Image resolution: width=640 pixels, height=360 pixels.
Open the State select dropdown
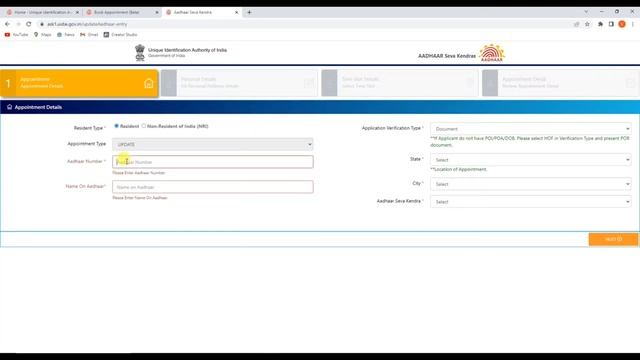pos(530,160)
